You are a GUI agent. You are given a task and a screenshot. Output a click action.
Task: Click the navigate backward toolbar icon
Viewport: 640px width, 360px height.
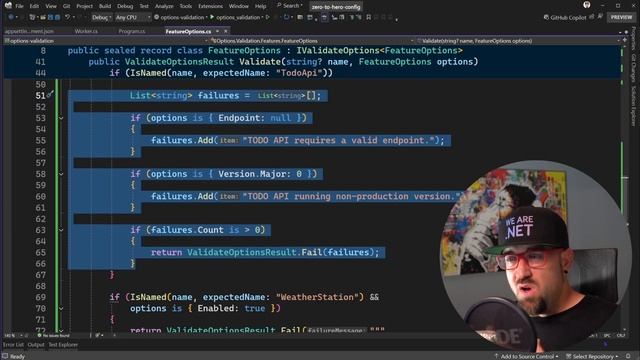(x=11, y=17)
